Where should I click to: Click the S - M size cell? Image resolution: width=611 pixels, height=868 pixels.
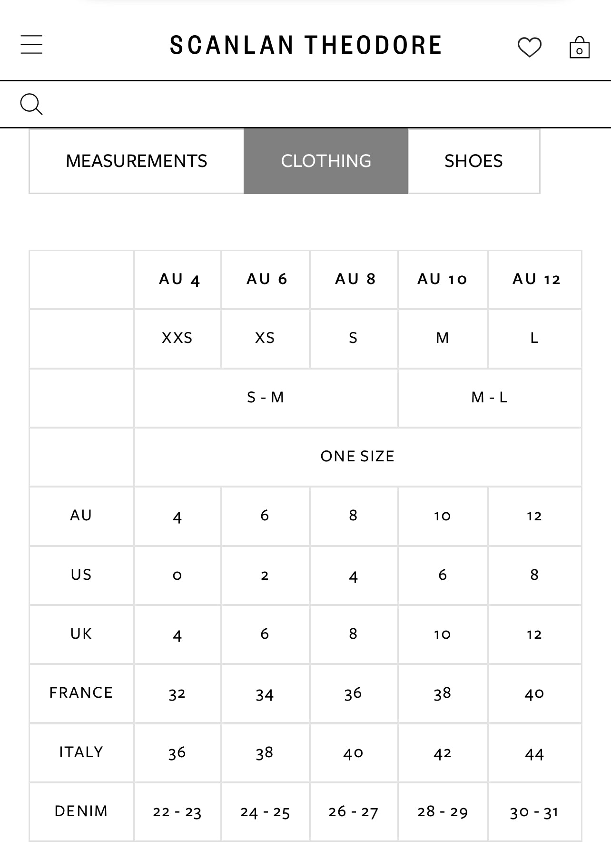pos(266,398)
